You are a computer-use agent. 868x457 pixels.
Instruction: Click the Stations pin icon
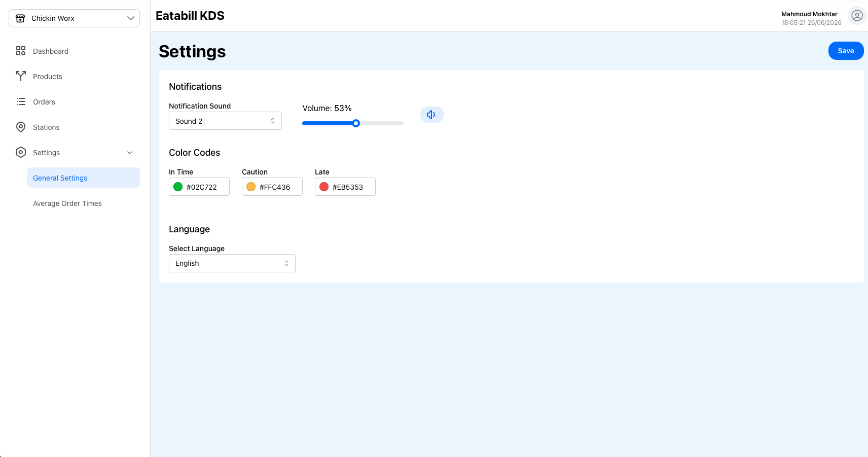21,127
